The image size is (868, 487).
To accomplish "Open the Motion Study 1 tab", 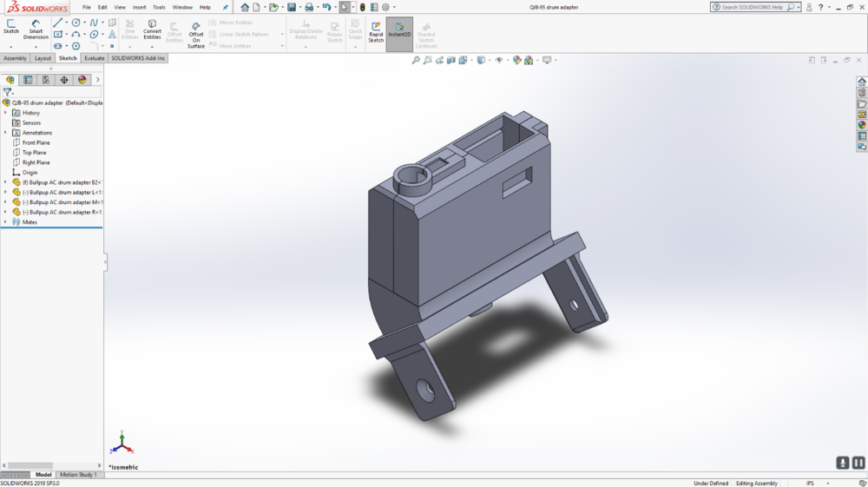I will coord(78,475).
